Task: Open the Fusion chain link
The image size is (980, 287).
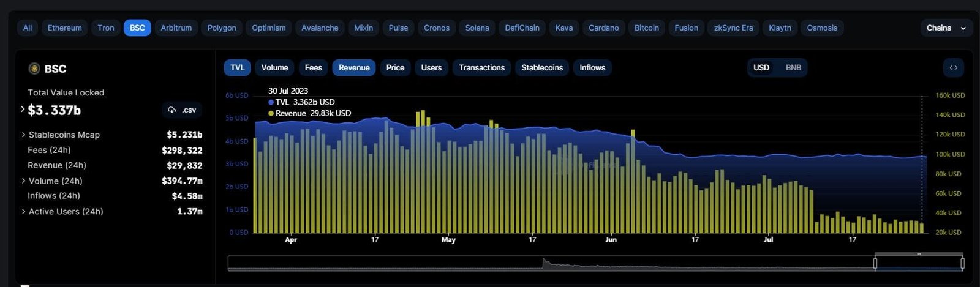Action: click(686, 28)
